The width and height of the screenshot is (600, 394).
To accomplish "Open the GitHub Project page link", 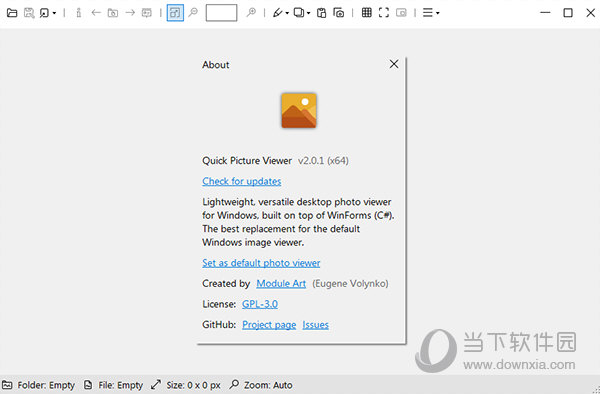I will pos(269,325).
